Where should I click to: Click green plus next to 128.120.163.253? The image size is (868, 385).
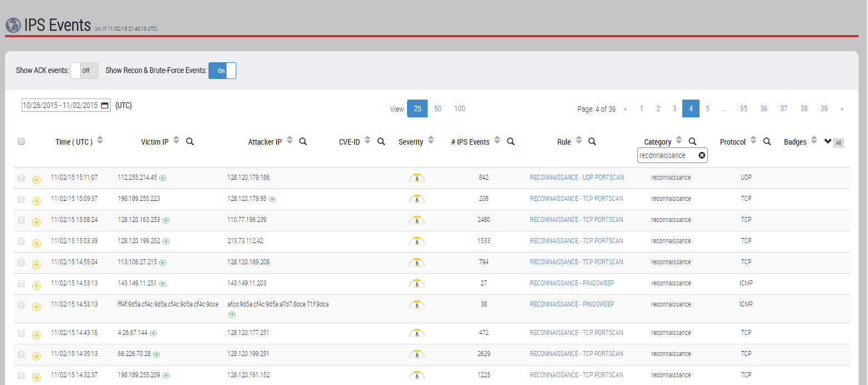coord(166,220)
